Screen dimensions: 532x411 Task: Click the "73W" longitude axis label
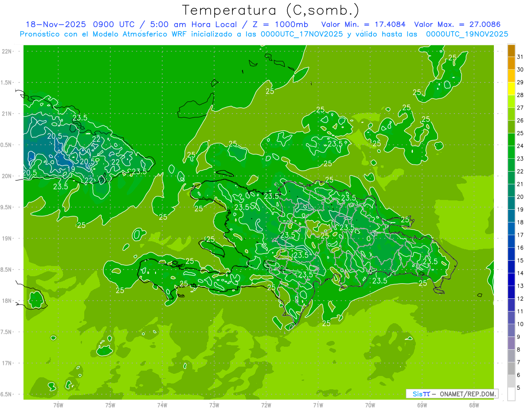[x=214, y=405]
